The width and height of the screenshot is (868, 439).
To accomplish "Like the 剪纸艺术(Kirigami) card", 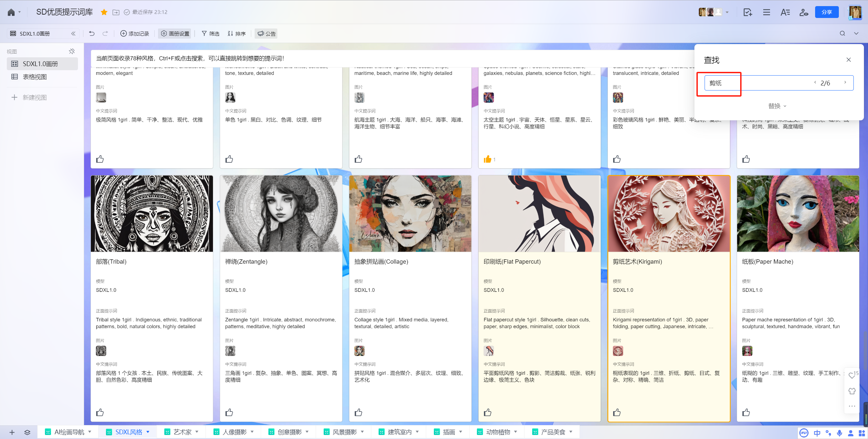I will pos(617,413).
